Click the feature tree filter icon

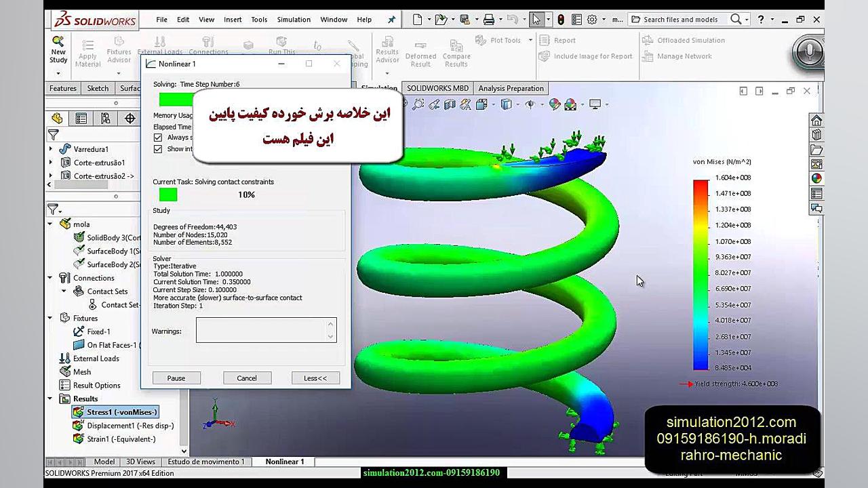click(x=54, y=135)
